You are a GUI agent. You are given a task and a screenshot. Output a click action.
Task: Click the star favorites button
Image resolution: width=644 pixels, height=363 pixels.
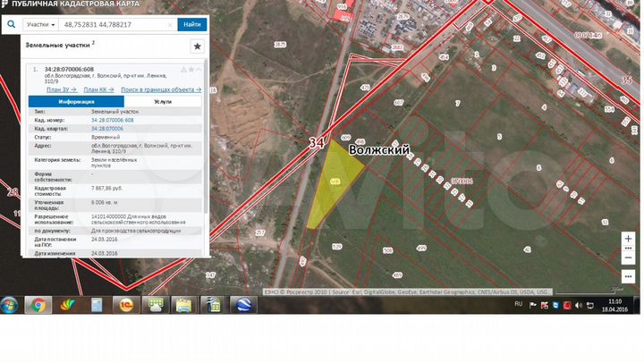click(x=197, y=46)
